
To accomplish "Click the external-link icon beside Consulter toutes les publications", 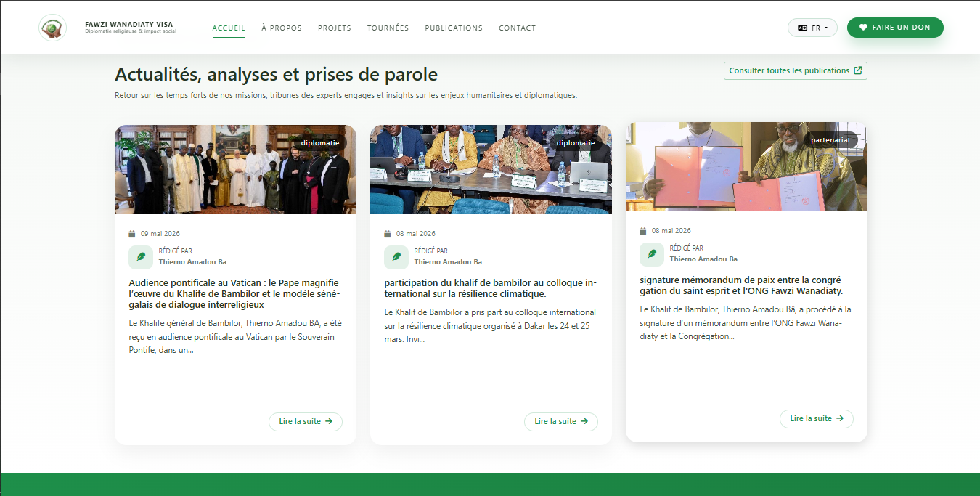I will [858, 70].
